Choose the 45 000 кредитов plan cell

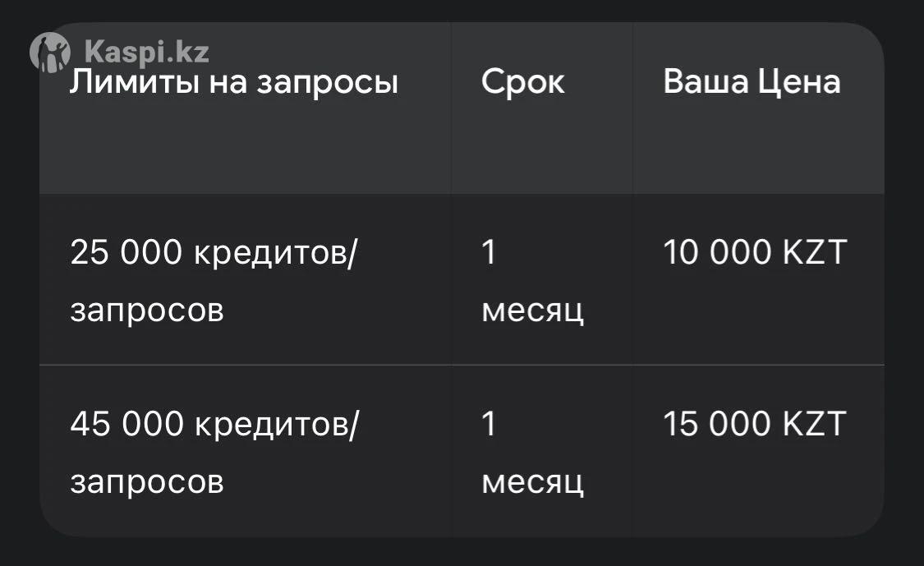coord(214,452)
